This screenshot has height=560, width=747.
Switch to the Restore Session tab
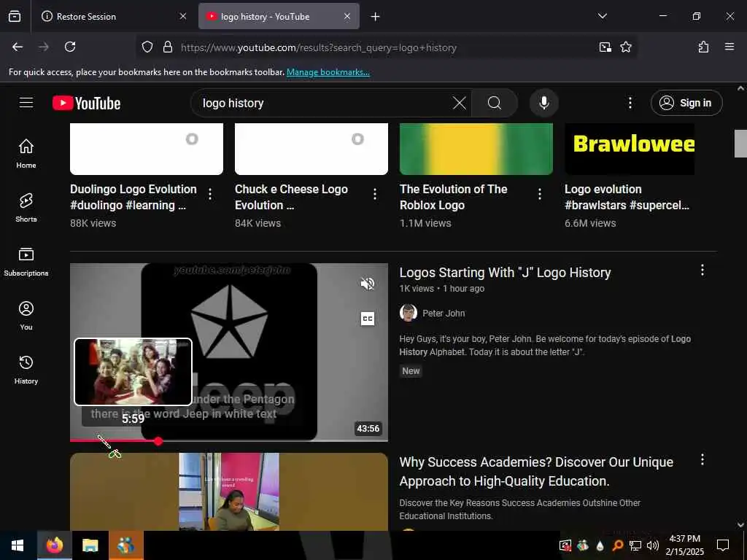point(113,16)
